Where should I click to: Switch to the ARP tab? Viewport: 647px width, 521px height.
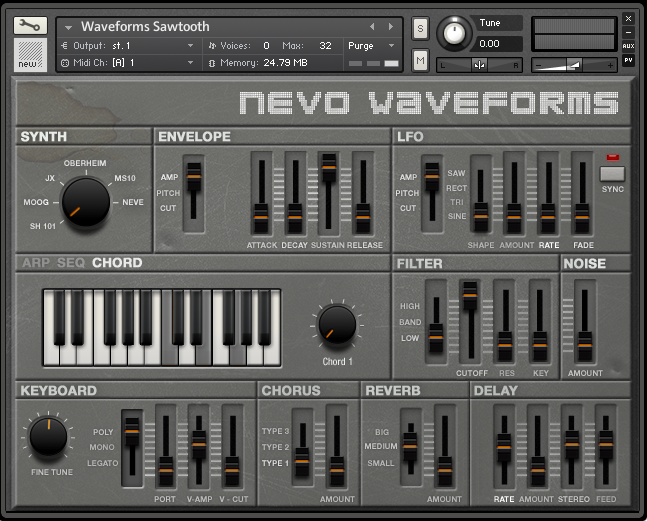(36, 263)
